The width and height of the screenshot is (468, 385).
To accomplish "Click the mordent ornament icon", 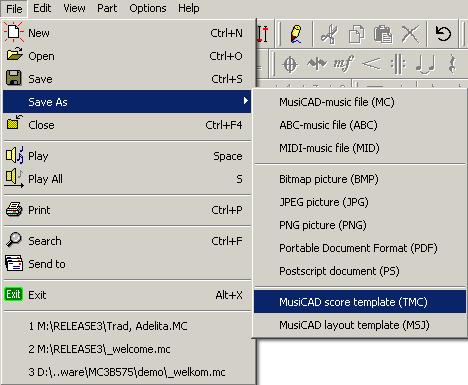I will (x=317, y=63).
